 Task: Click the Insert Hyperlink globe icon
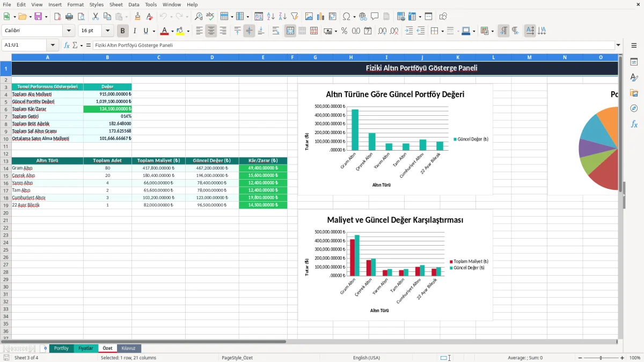coord(363,17)
